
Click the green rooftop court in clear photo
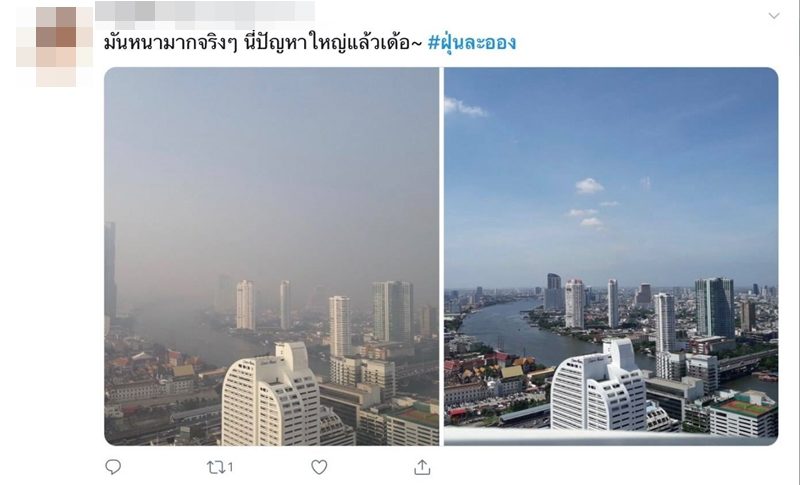(747, 407)
